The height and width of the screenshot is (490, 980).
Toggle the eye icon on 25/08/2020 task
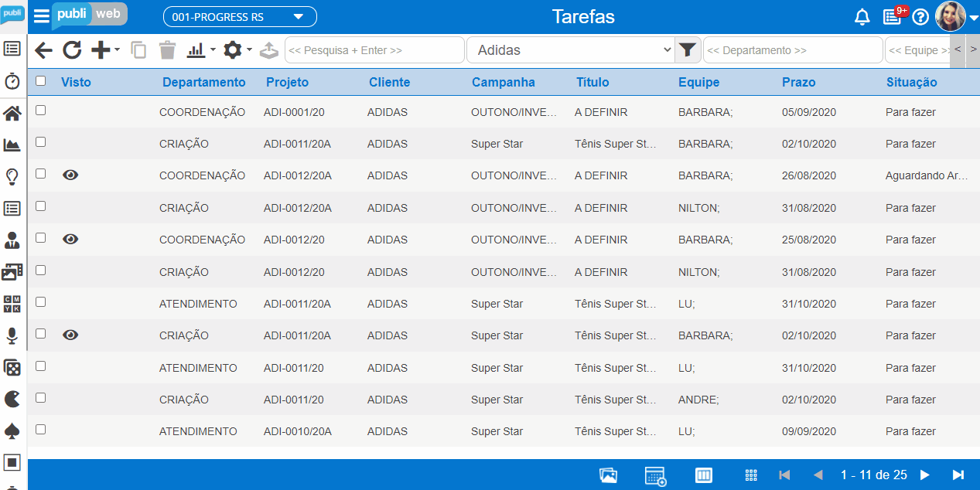pyautogui.click(x=70, y=240)
